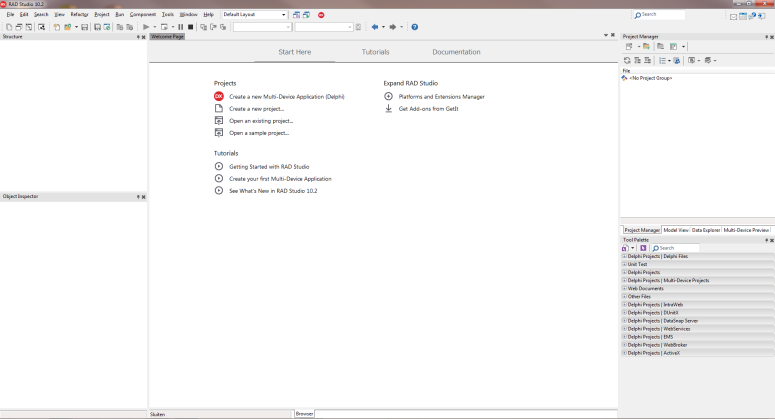Click the Refresh icon in Project Manager
The image size is (775, 419).
627,60
